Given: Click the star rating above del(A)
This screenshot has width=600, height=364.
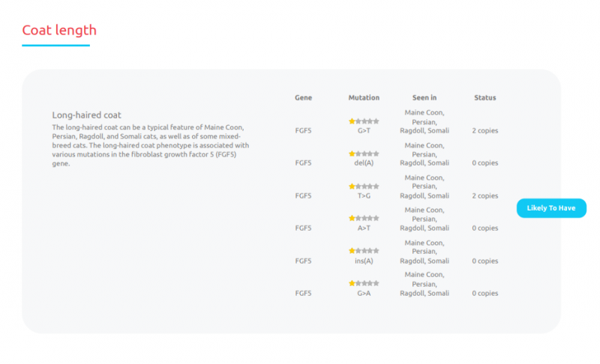Looking at the screenshot, I should 364,154.
